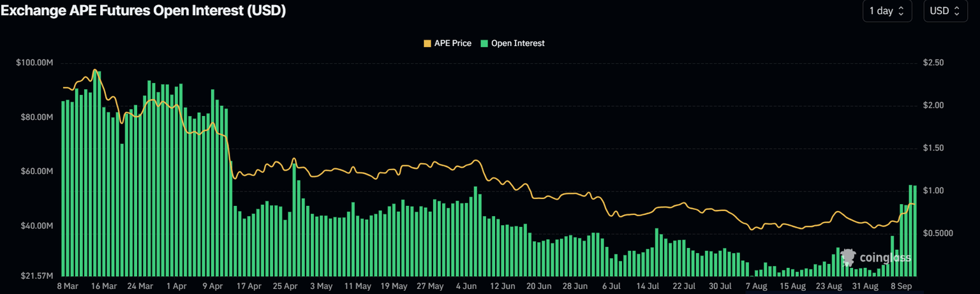Click the 25 Apr date label

(285, 286)
